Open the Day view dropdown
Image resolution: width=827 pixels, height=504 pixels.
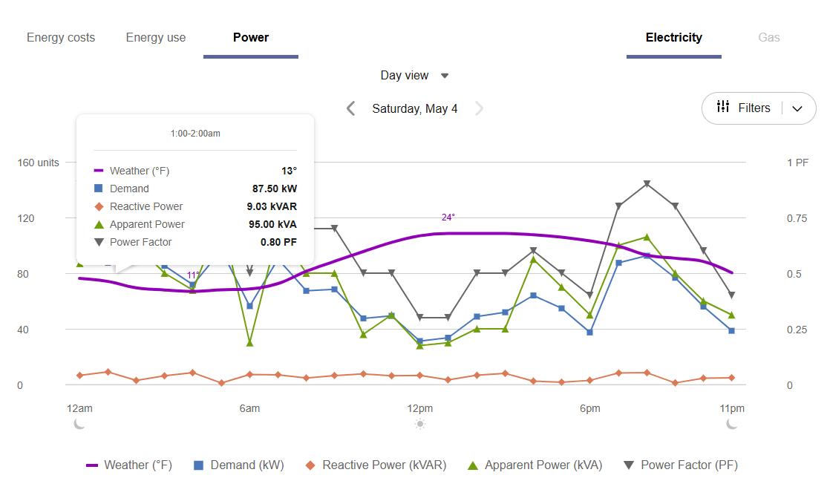414,75
